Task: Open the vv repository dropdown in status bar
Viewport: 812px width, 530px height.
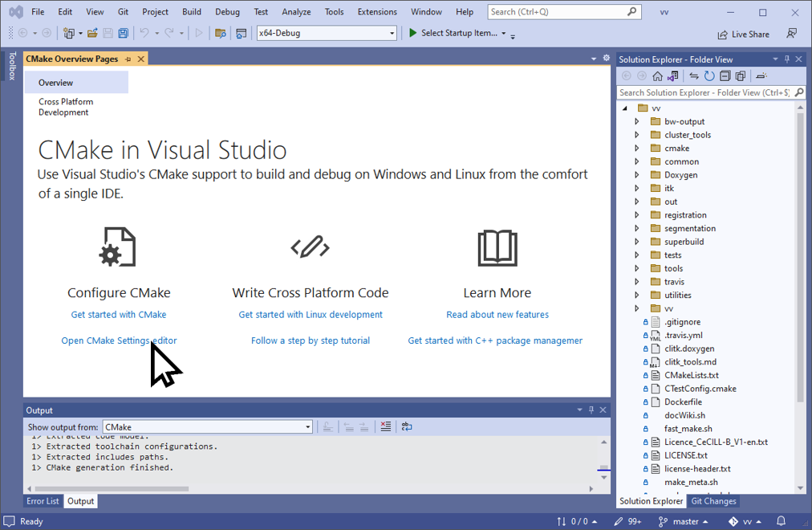Action: 745,521
